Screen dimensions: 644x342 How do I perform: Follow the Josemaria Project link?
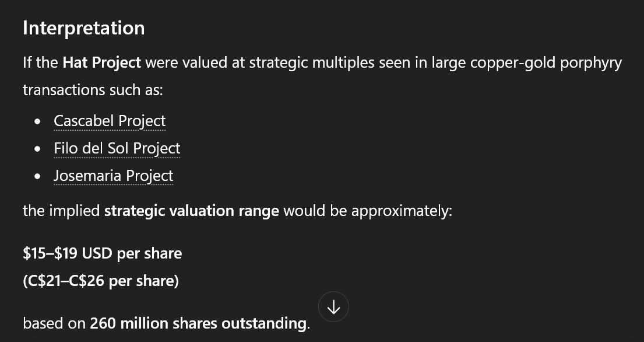(113, 176)
